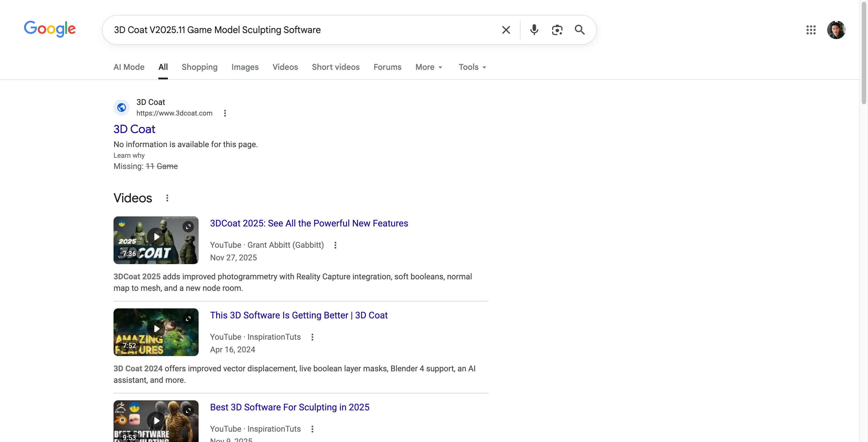Viewport: 868px width, 442px height.
Task: Select the AI Mode tab
Action: [129, 67]
